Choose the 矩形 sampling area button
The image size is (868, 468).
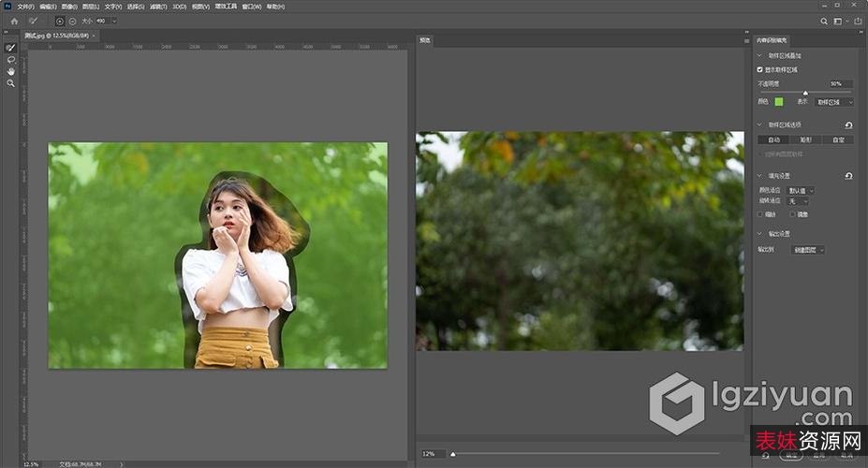805,139
